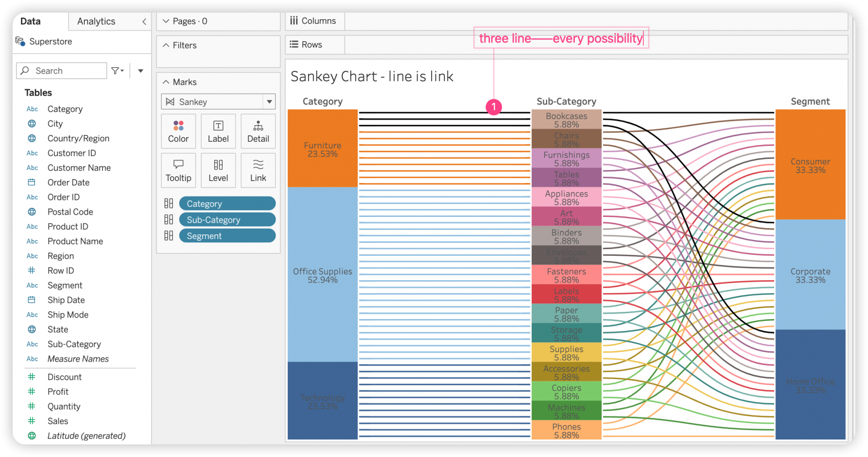Select the Sub-Category pill in Marks

click(227, 220)
